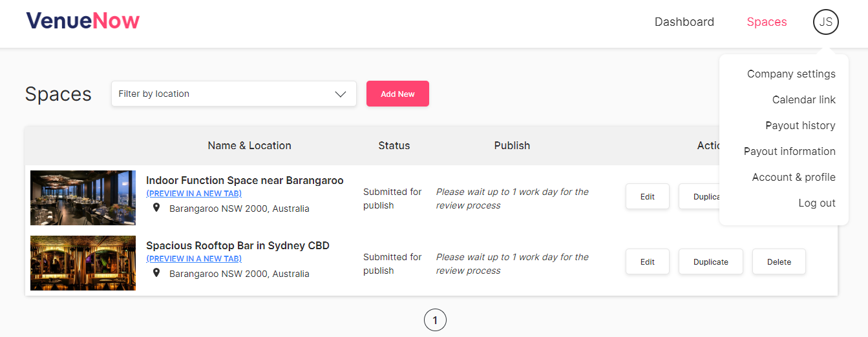Click the Publish column header
The image size is (868, 337).
512,145
